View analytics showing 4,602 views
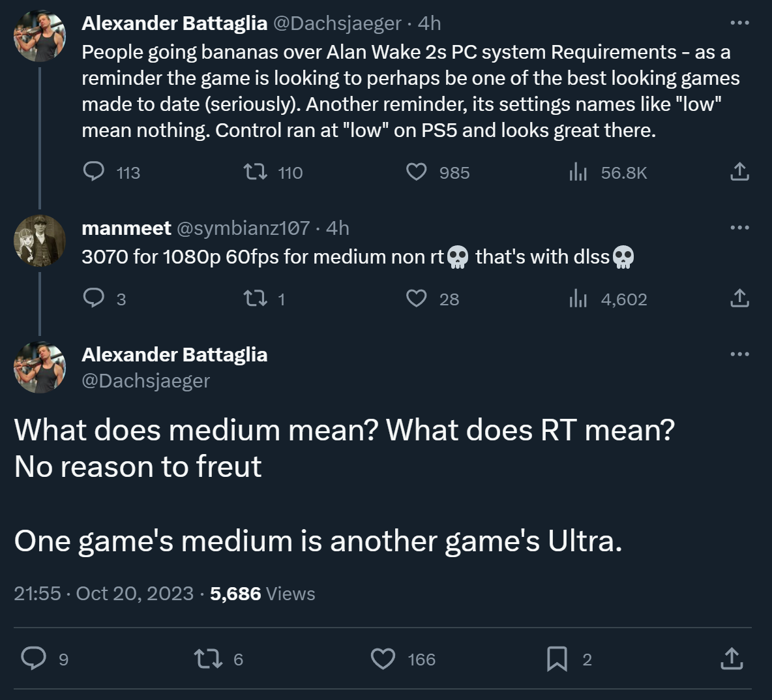This screenshot has height=700, width=772. pos(578,299)
